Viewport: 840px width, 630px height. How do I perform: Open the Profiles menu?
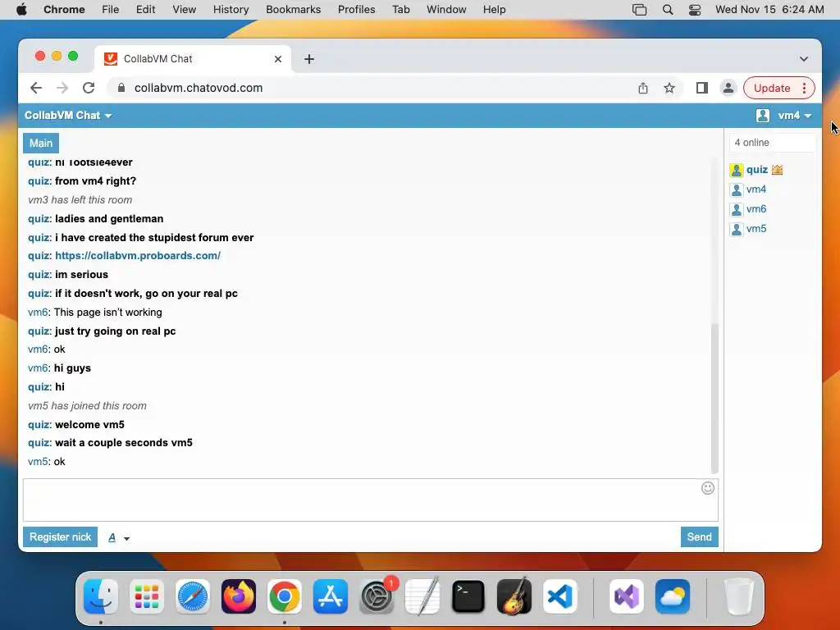click(356, 10)
